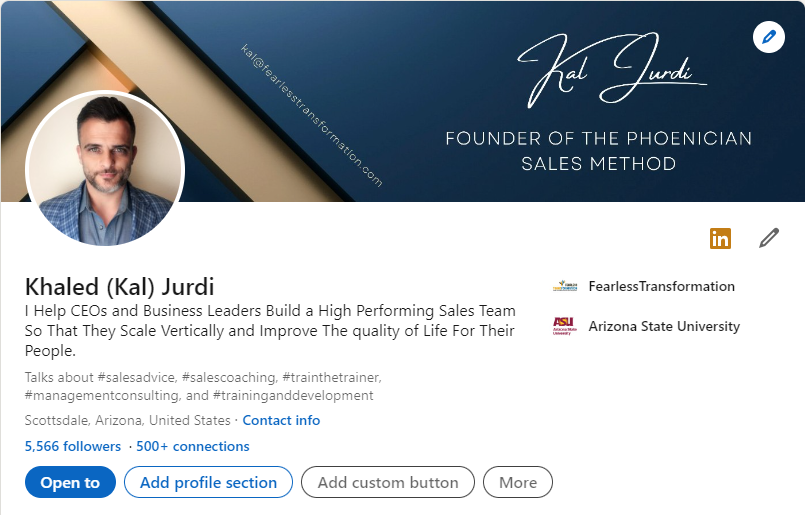Viewport: 805px width, 515px height.
Task: View the 5,566 followers list
Action: (x=72, y=446)
